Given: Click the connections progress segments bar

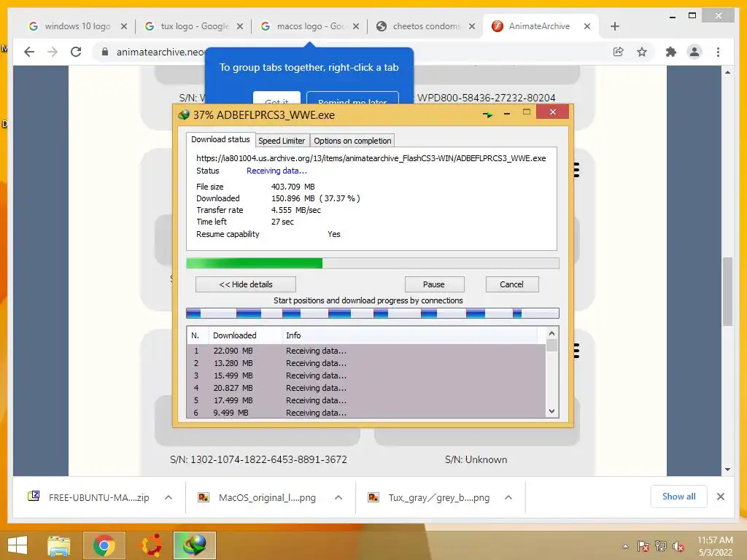Looking at the screenshot, I should coord(373,313).
